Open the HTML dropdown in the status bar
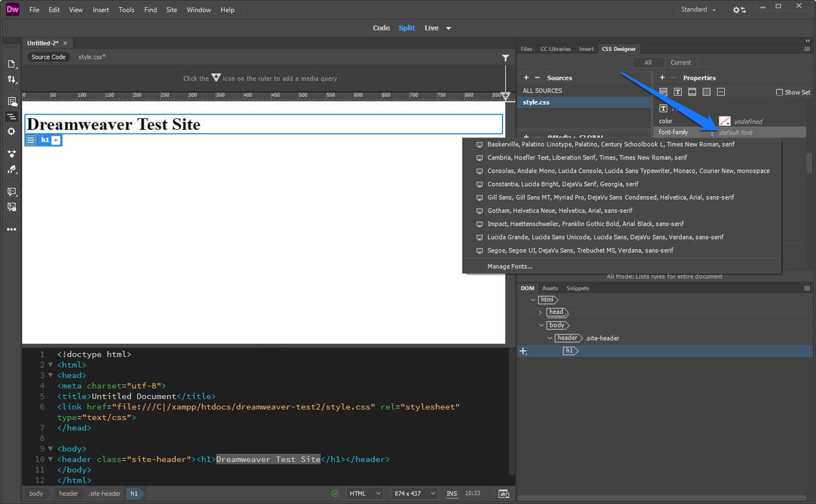 pyautogui.click(x=364, y=493)
